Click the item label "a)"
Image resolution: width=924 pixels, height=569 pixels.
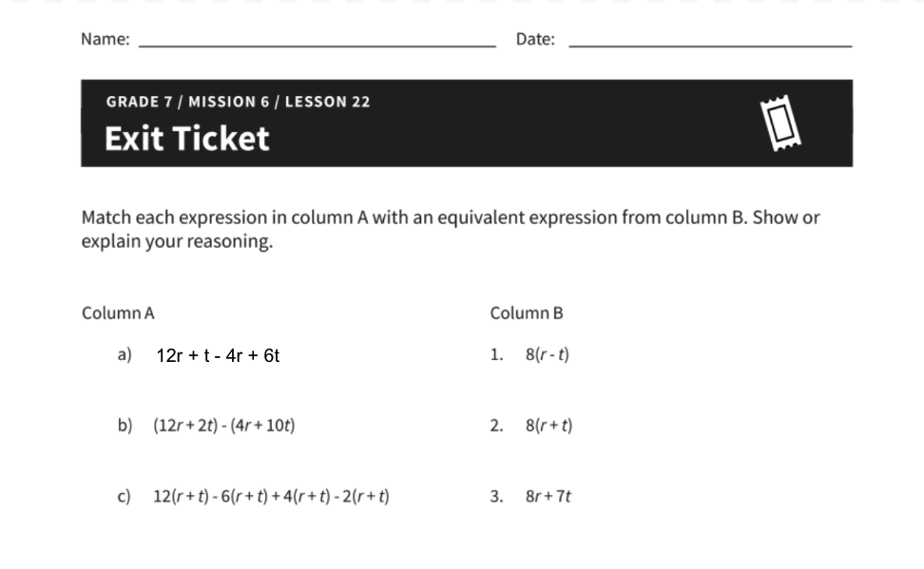[x=124, y=355]
